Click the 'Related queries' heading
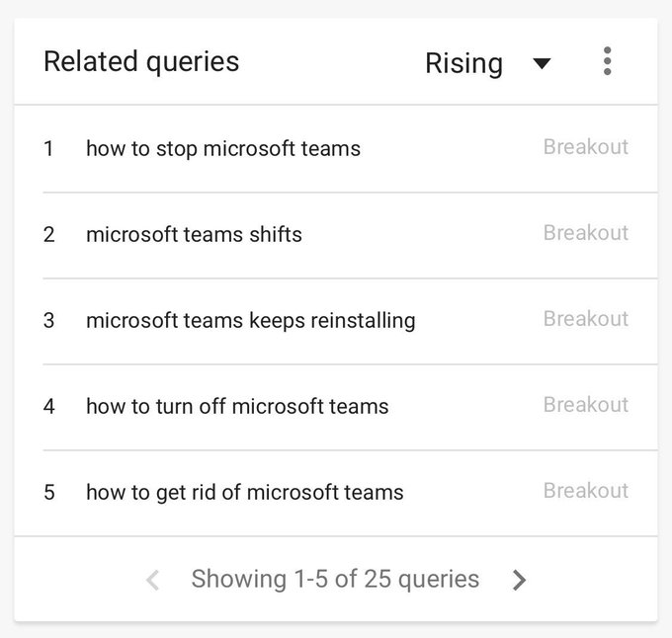The image size is (672, 638). point(141,62)
